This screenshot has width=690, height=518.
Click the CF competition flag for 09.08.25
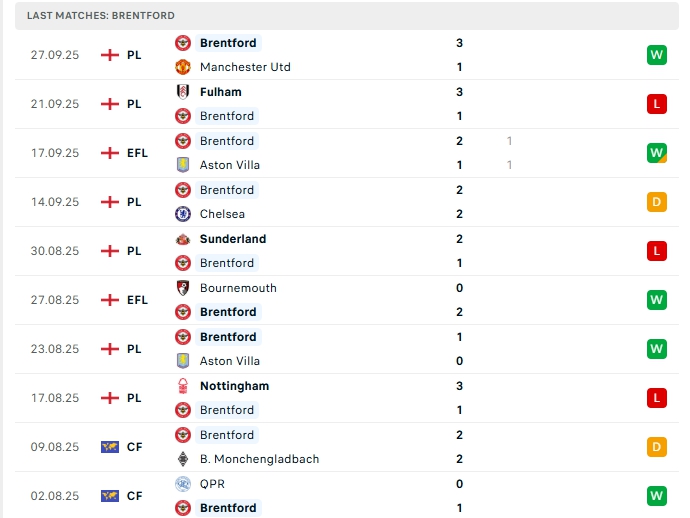click(x=110, y=447)
